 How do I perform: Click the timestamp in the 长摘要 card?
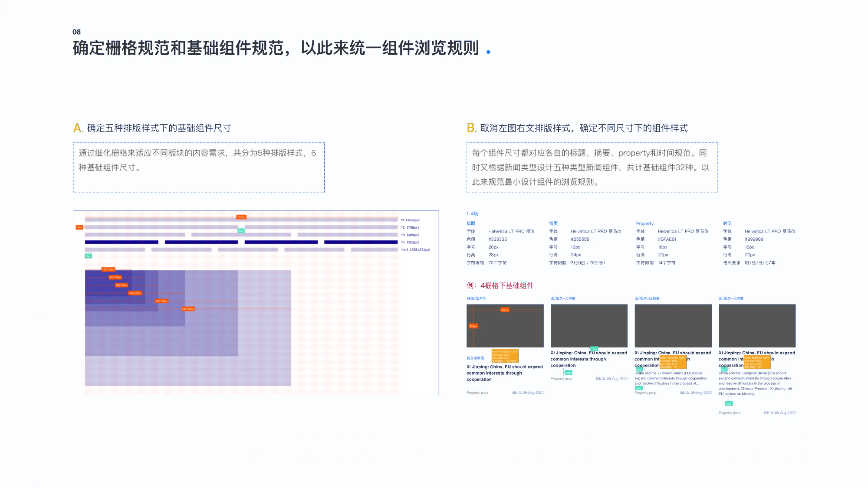779,413
